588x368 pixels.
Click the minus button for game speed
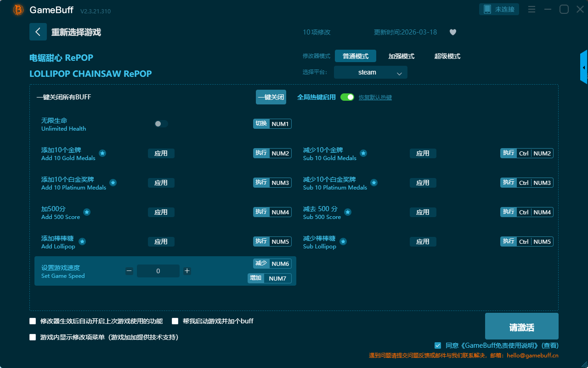[x=129, y=271]
